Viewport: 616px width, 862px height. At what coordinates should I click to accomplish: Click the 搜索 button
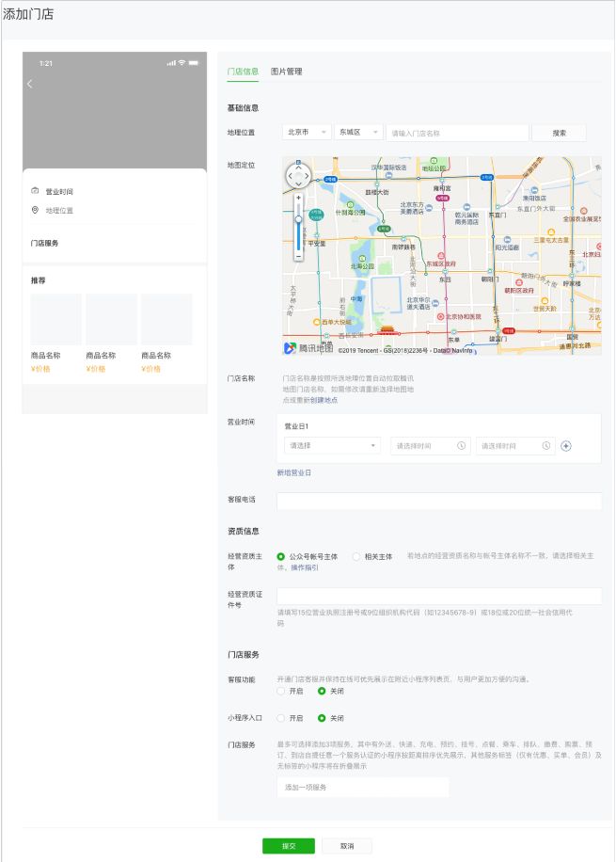(x=559, y=133)
